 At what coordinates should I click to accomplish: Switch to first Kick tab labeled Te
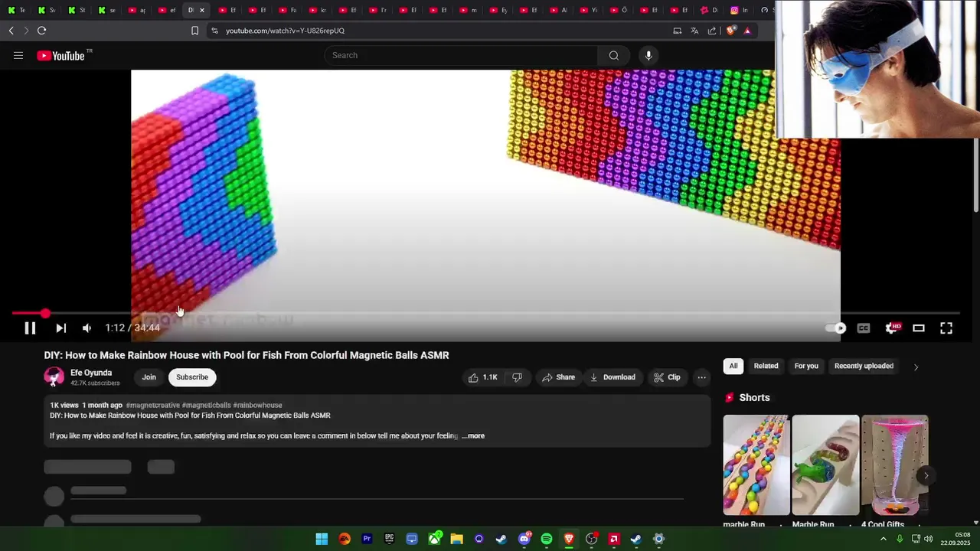[x=15, y=10]
